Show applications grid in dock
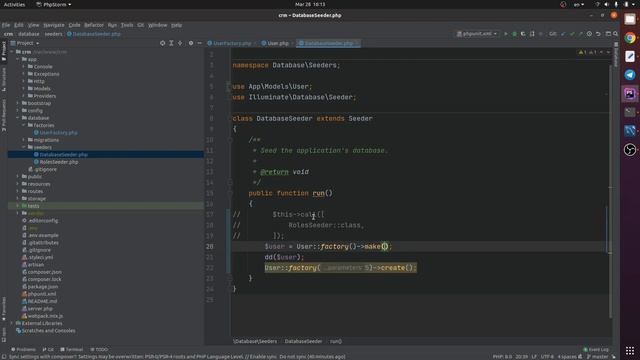Image resolution: width=640 pixels, height=360 pixels. tap(630, 351)
